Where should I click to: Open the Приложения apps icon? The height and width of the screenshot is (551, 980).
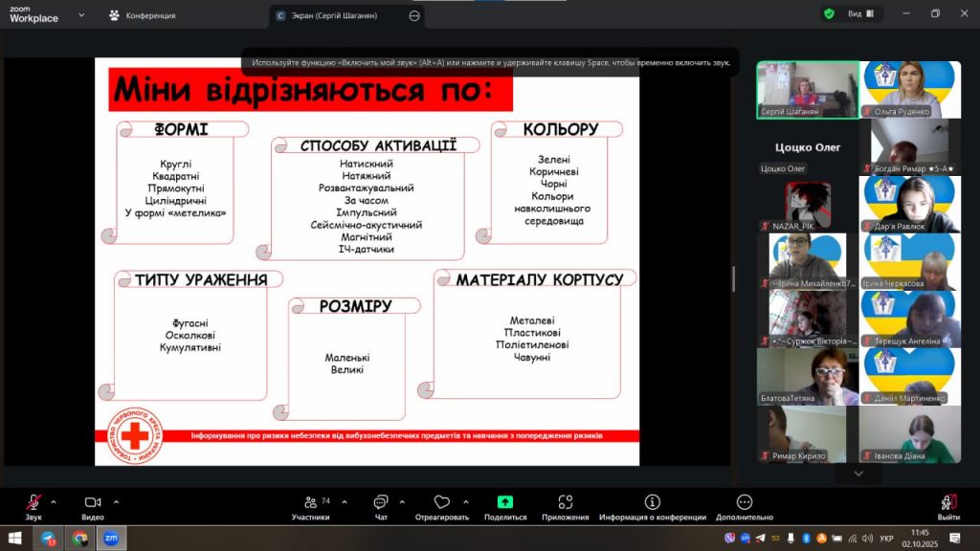565,503
